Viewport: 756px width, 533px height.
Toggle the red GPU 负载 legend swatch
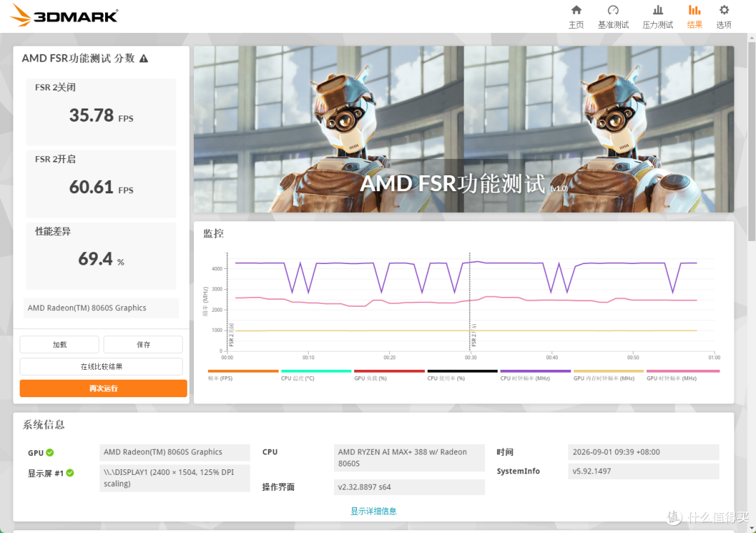[390, 371]
